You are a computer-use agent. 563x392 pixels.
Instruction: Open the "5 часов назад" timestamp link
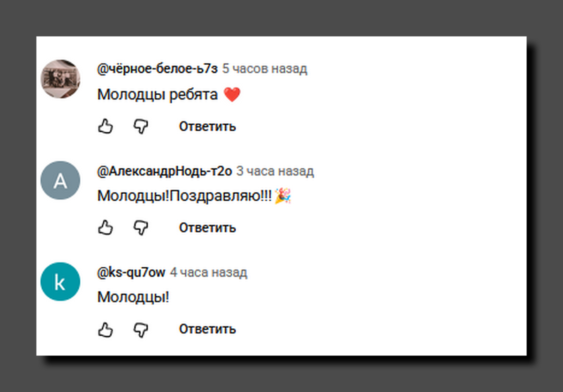265,69
